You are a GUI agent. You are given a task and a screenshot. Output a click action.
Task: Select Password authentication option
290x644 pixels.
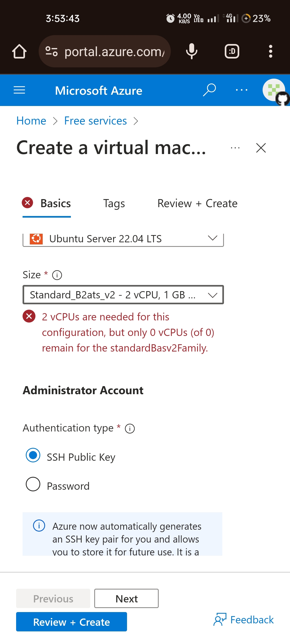click(x=33, y=484)
